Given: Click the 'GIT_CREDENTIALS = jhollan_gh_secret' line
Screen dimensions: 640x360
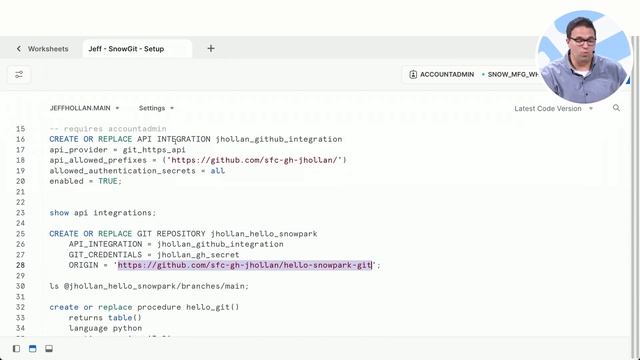Looking at the screenshot, I should [154, 255].
